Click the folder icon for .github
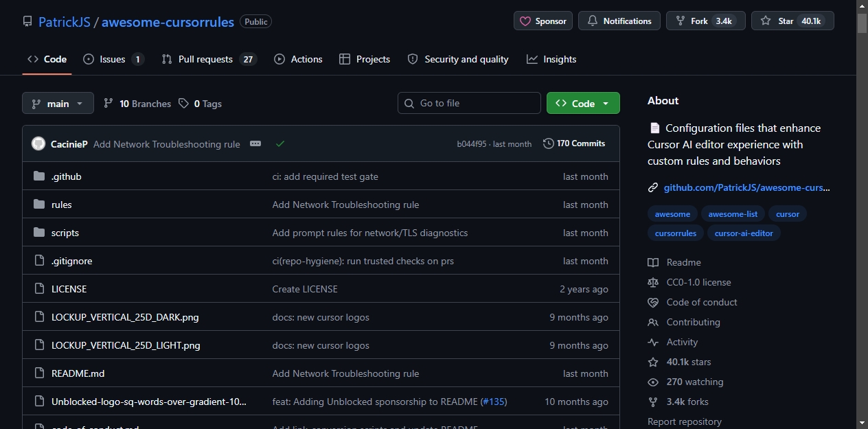The height and width of the screenshot is (429, 868). (x=39, y=176)
